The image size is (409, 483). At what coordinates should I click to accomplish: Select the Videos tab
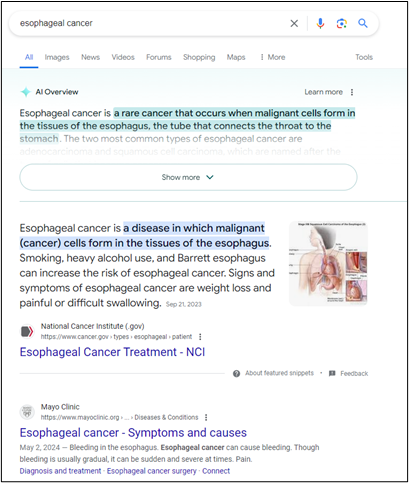tap(123, 57)
